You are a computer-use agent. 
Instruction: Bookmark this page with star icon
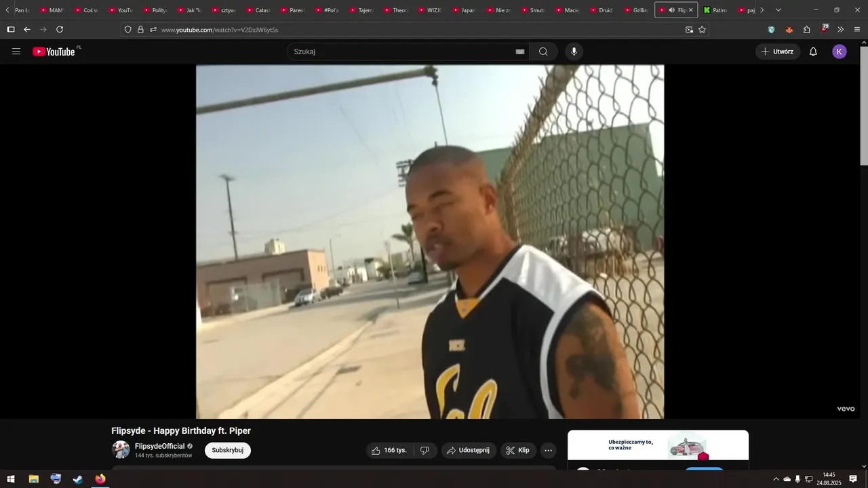point(702,29)
